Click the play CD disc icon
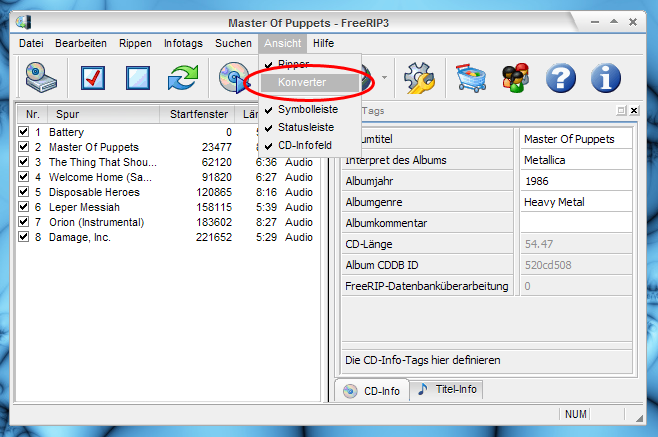This screenshot has width=658, height=437. tap(234, 78)
